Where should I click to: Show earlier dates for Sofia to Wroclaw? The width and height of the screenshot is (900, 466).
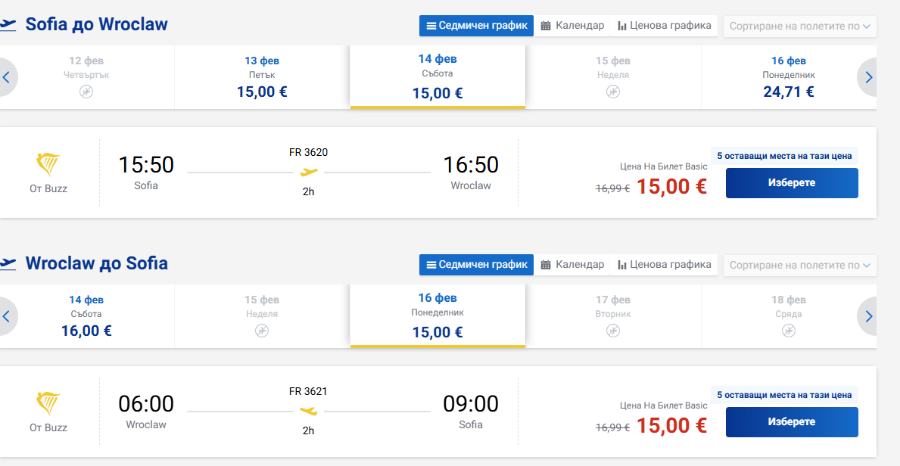(x=7, y=77)
